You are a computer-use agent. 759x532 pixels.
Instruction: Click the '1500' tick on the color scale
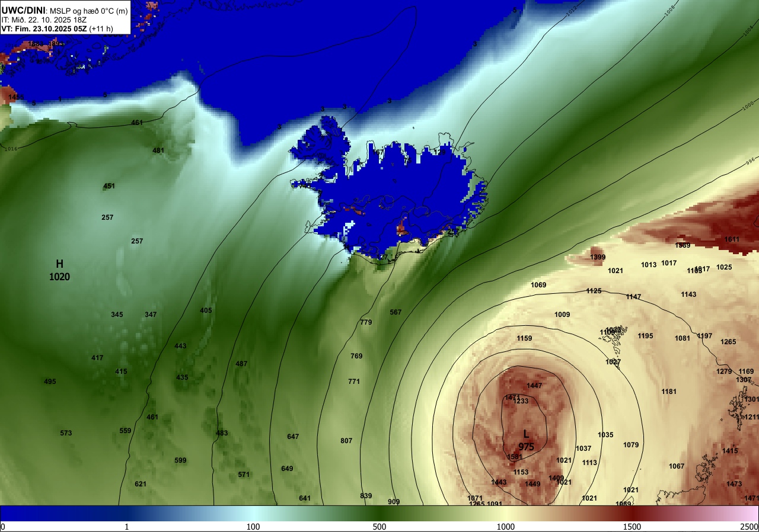click(632, 527)
